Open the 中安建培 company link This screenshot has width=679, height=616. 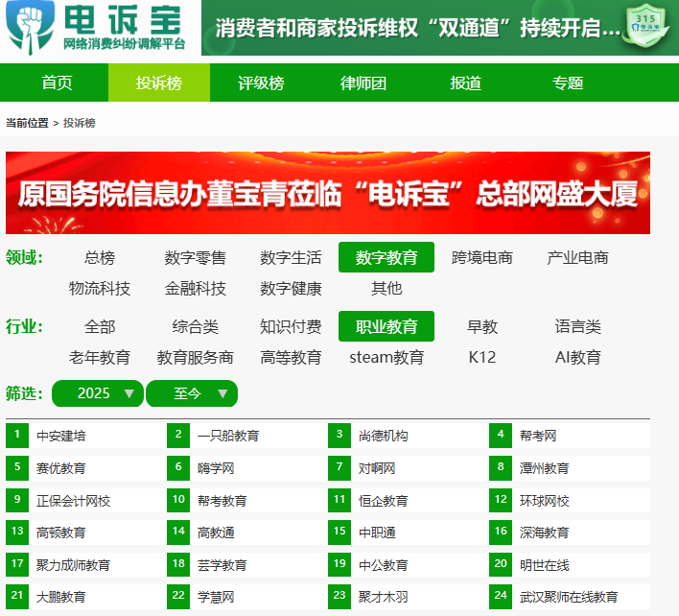61,436
